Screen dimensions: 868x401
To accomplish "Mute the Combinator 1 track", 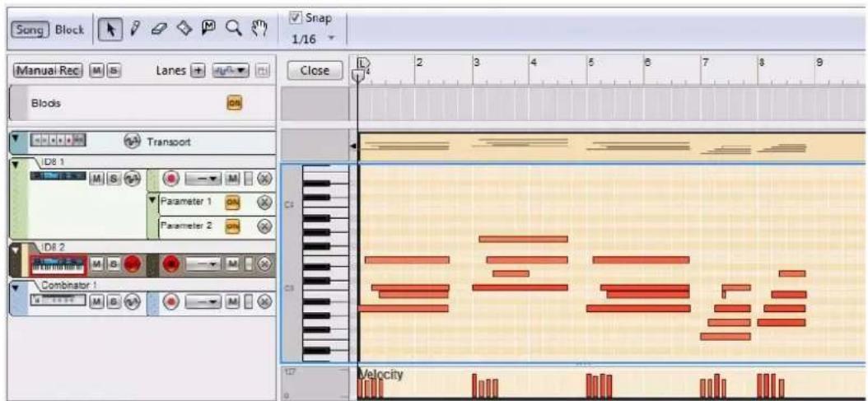I will (x=96, y=302).
